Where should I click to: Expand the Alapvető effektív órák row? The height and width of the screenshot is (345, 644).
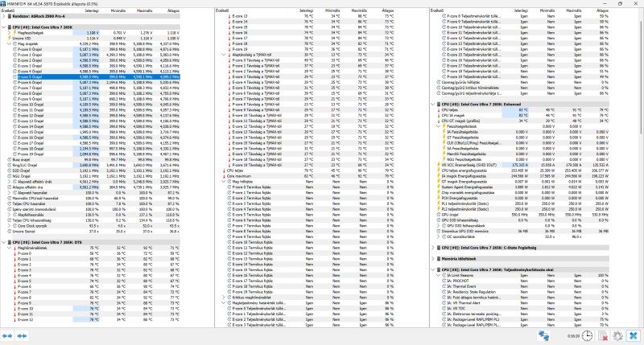[x=9, y=182]
